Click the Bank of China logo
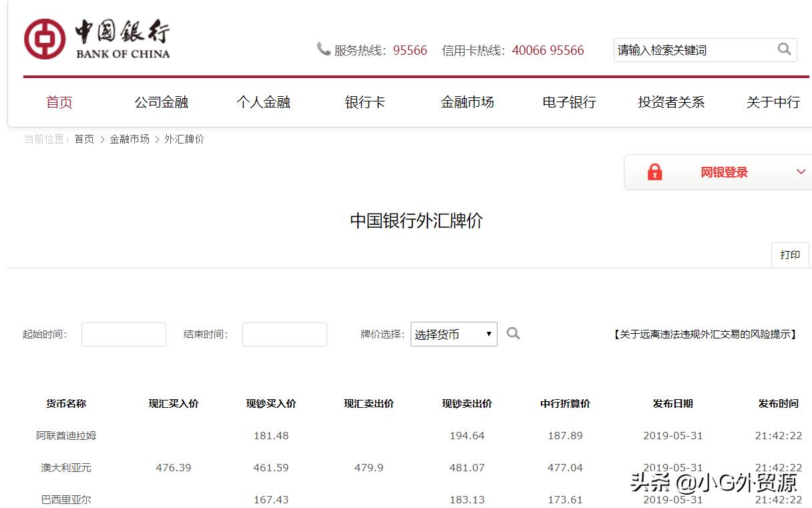 95,37
